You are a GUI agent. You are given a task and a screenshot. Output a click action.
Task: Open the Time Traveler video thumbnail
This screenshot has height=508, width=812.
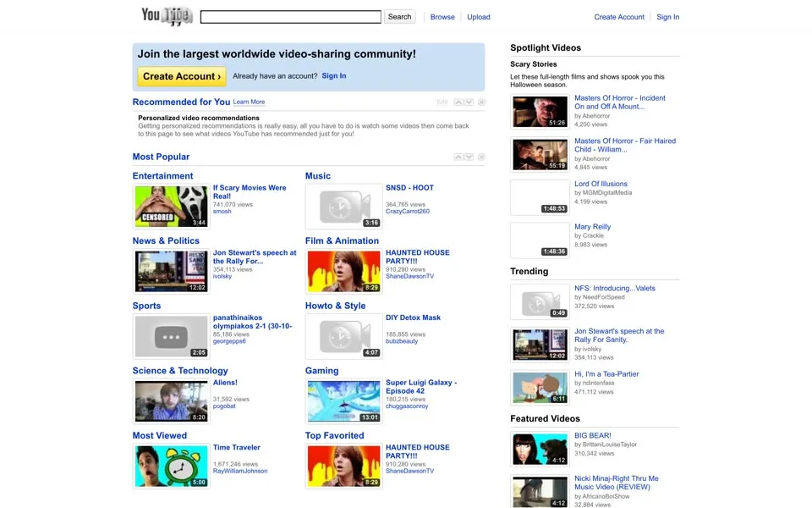coord(172,466)
